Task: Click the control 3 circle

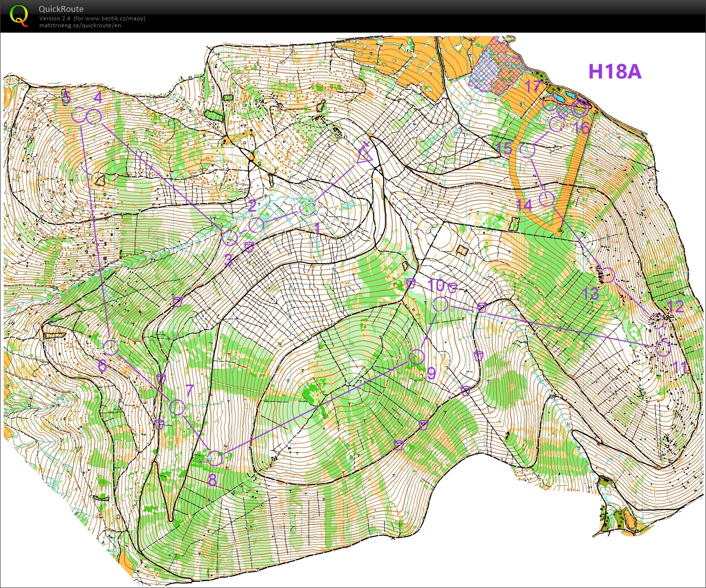Action: (229, 237)
